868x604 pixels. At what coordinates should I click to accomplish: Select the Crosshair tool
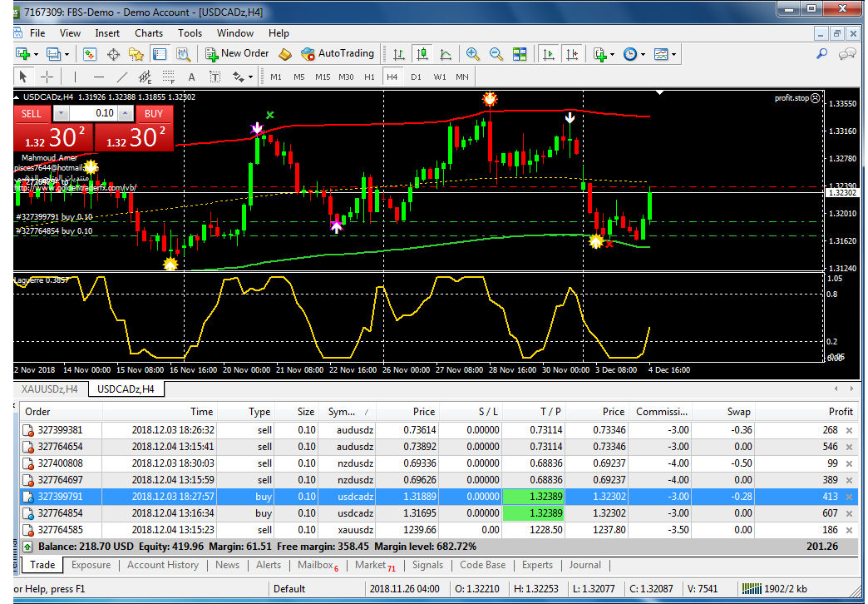click(47, 77)
